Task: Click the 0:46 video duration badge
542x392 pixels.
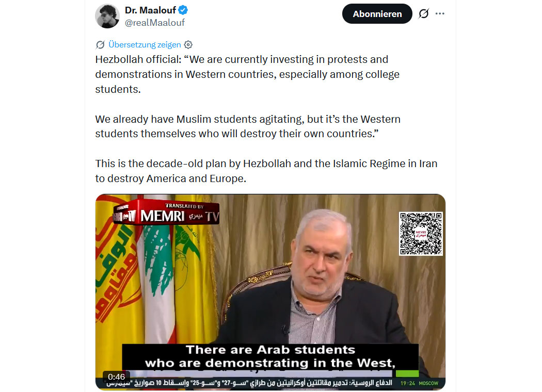Action: [x=116, y=377]
